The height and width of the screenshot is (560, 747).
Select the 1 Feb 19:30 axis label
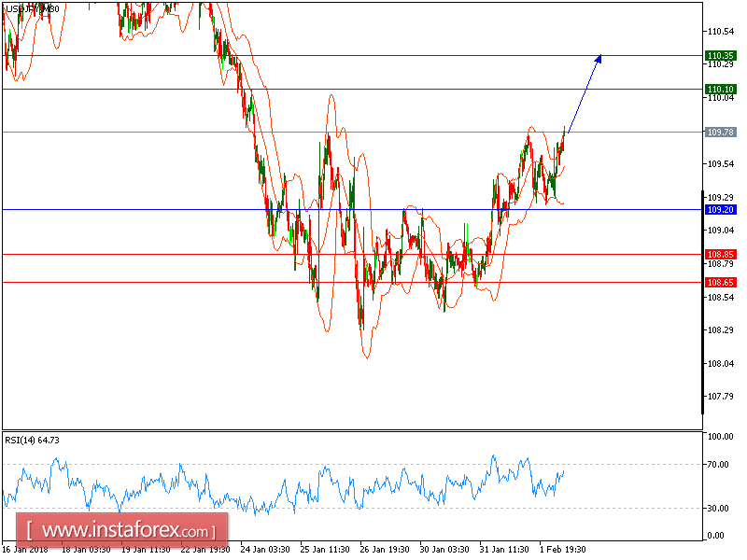[x=561, y=551]
